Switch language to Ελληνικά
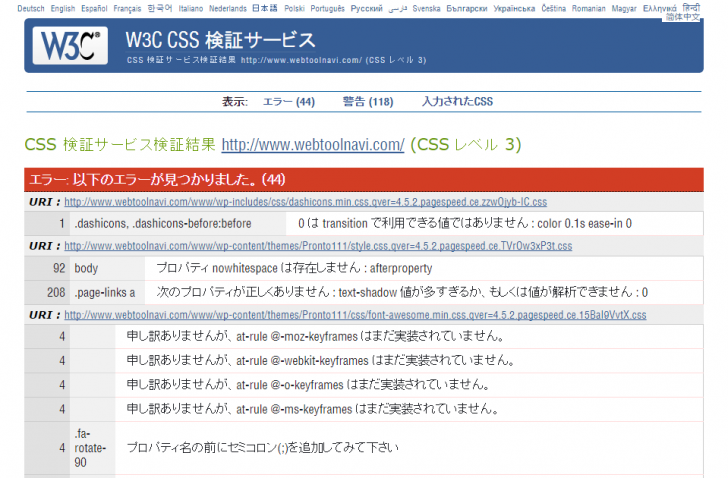The height and width of the screenshot is (478, 728). click(x=660, y=8)
